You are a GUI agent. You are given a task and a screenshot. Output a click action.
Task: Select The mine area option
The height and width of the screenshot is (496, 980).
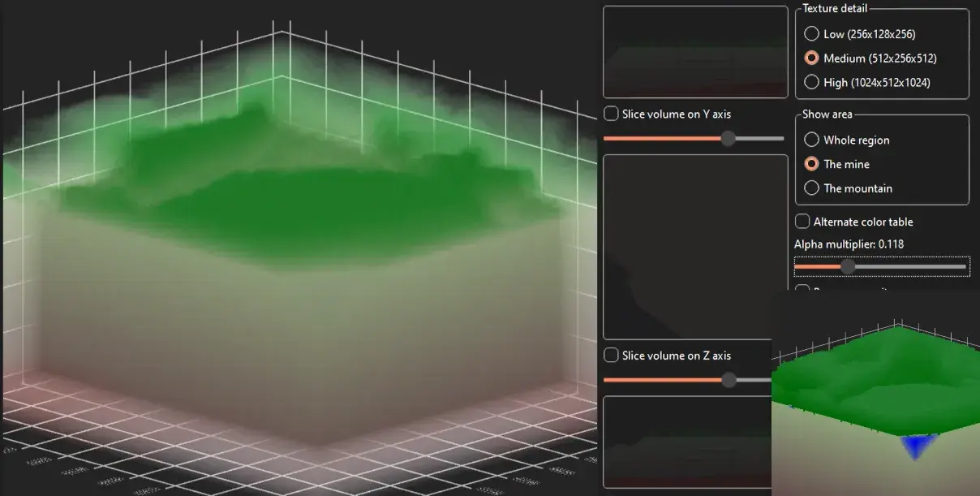[x=810, y=164]
